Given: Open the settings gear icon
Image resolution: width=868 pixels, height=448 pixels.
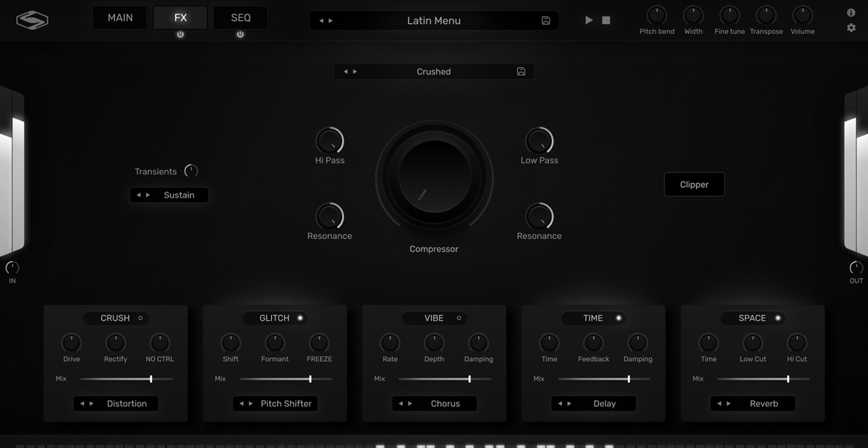Looking at the screenshot, I should [851, 28].
